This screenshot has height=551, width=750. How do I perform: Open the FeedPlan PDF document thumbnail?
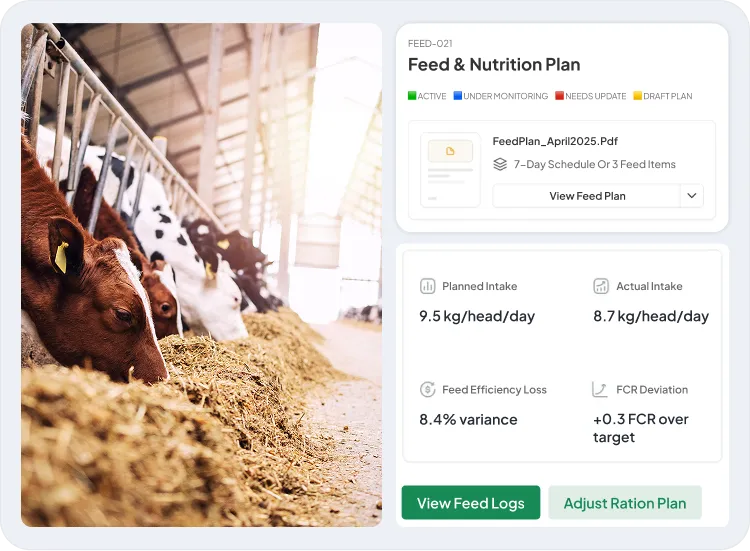click(x=450, y=170)
